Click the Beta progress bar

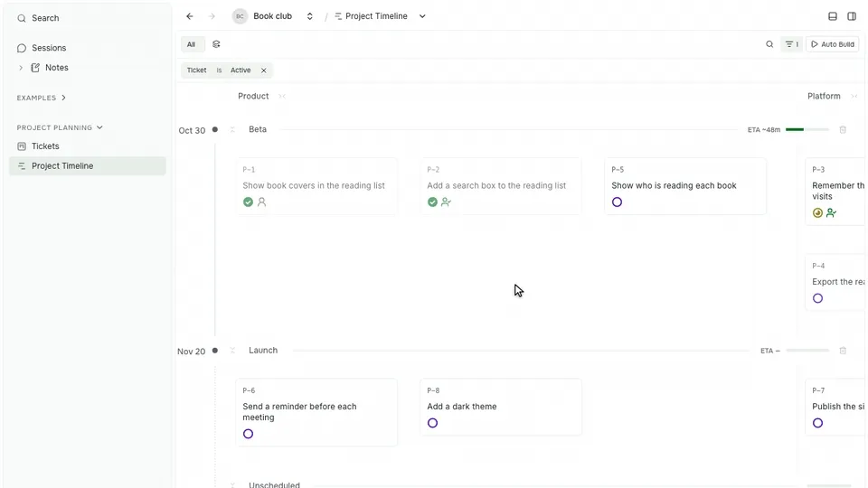click(x=807, y=129)
